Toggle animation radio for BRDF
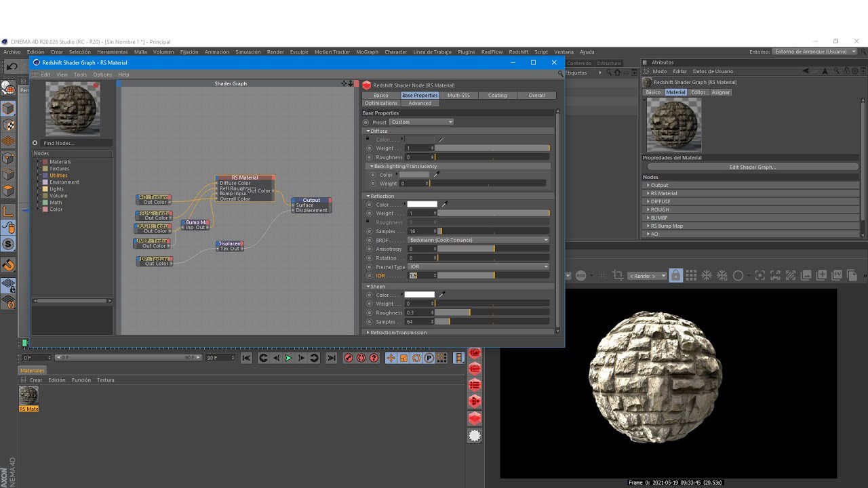Viewport: 868px width, 488px height. coord(370,240)
